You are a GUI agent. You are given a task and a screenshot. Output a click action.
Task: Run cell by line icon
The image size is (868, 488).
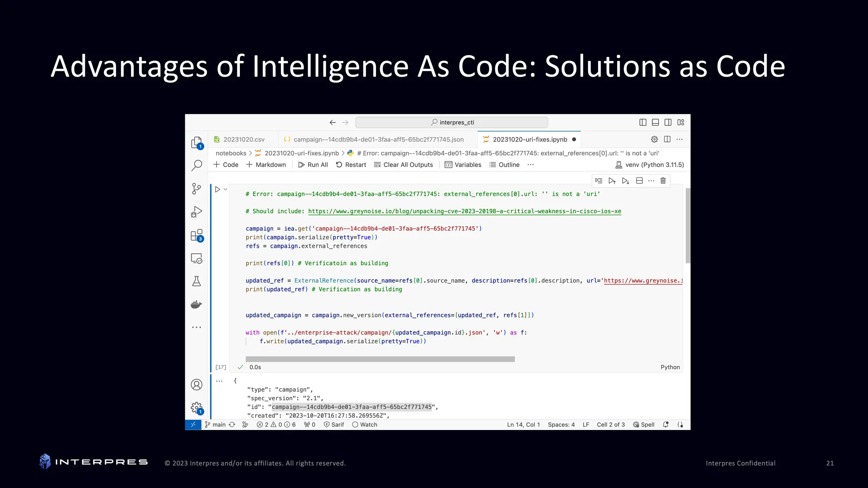[599, 181]
